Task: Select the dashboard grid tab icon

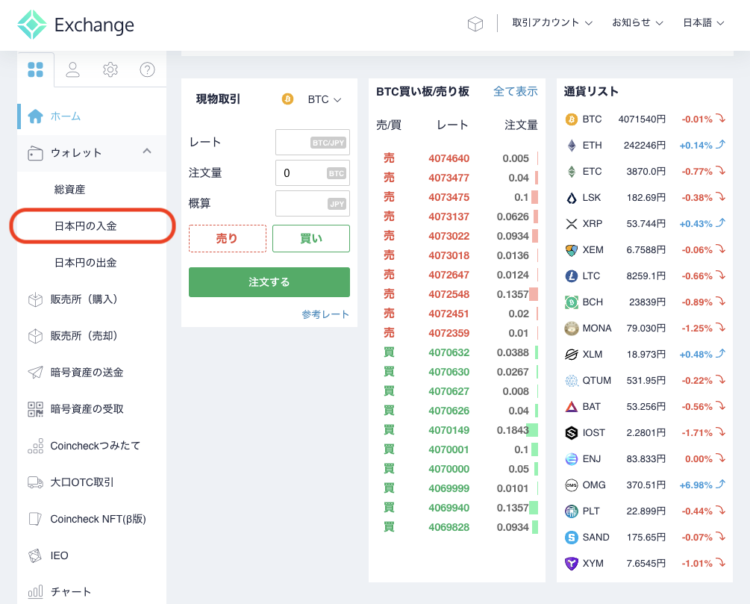Action: 35,70
